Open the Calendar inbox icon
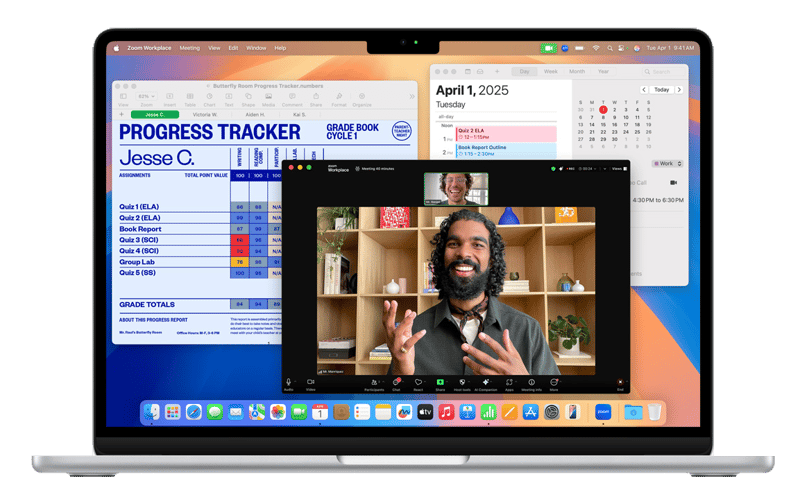This screenshot has height=490, width=800. coord(480,71)
